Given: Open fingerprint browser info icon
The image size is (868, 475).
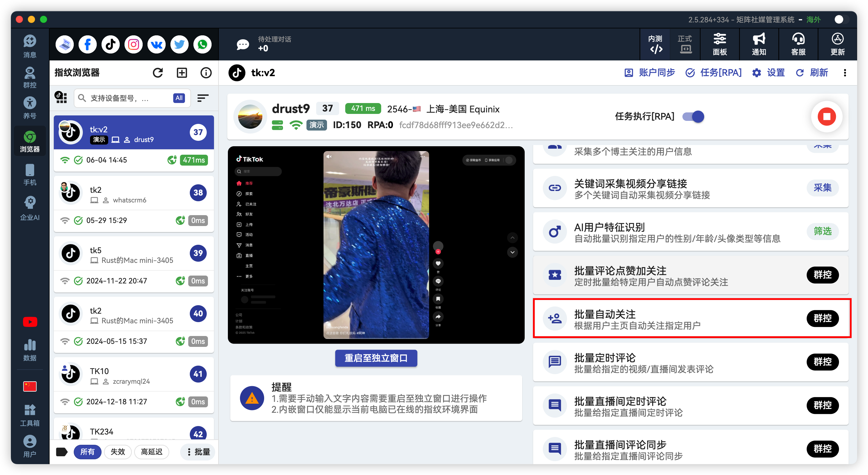Looking at the screenshot, I should [x=206, y=73].
